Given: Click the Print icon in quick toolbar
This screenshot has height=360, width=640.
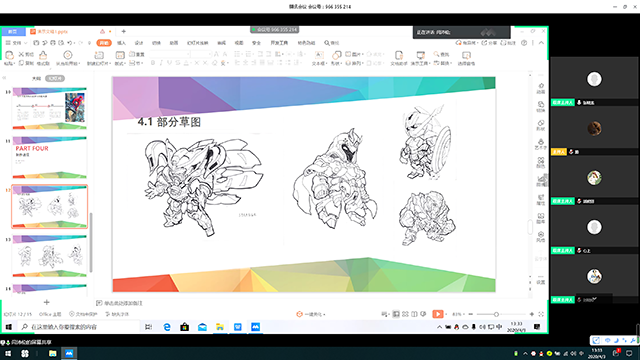Looking at the screenshot, I should pyautogui.click(x=53, y=43).
